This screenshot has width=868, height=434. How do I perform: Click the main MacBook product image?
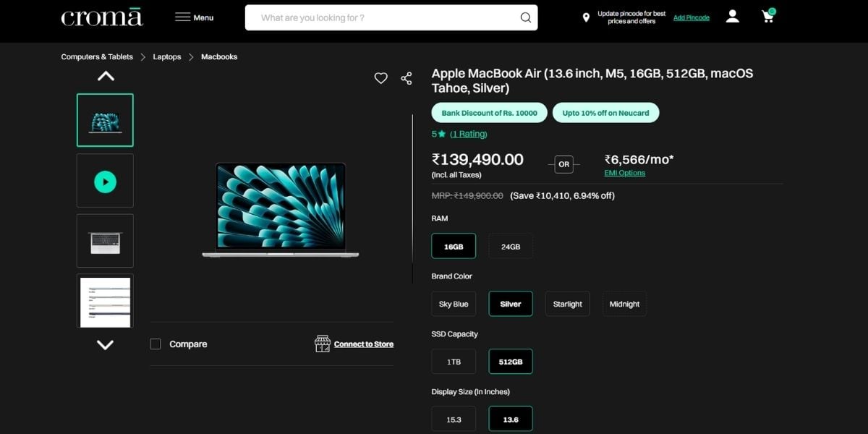click(x=280, y=210)
